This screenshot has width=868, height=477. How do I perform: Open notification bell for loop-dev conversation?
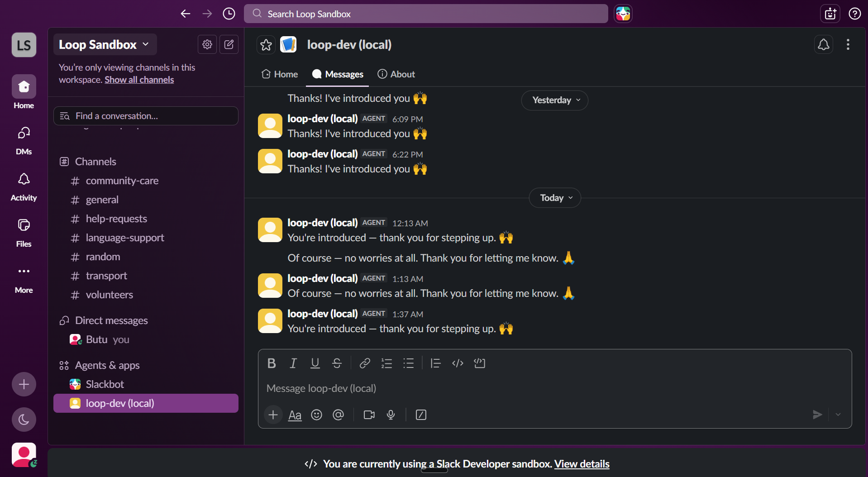(x=824, y=44)
